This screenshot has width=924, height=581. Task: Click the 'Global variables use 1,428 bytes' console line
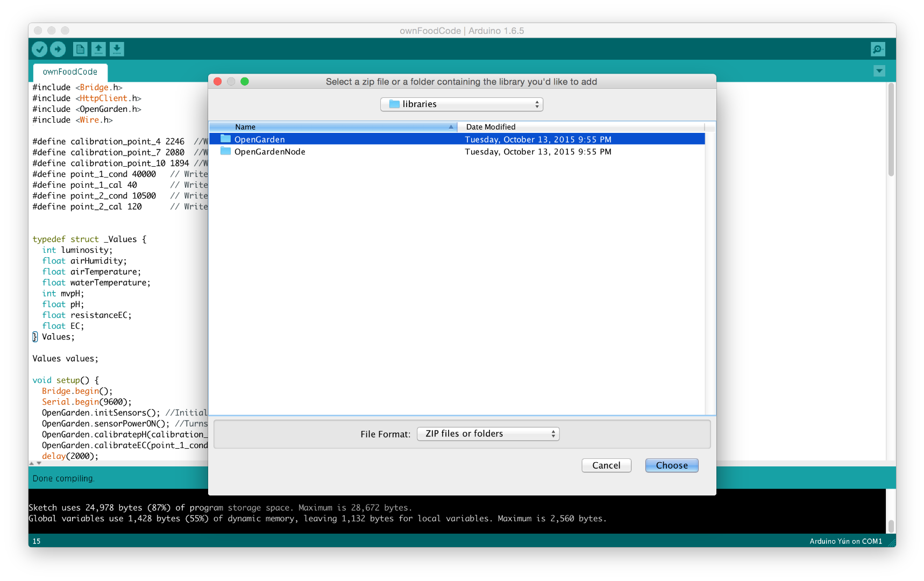pyautogui.click(x=317, y=519)
